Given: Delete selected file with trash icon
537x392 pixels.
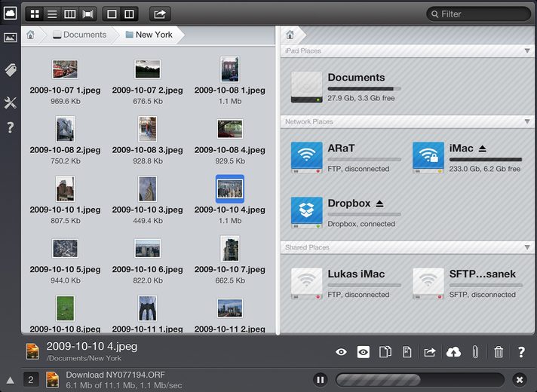Looking at the screenshot, I should [x=499, y=352].
